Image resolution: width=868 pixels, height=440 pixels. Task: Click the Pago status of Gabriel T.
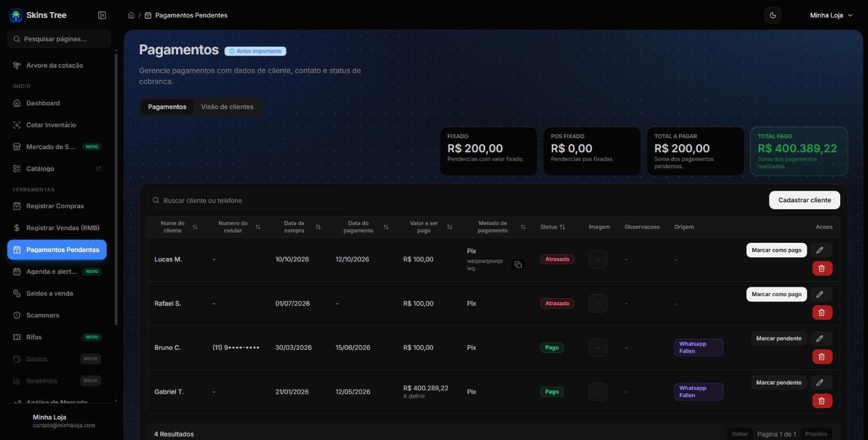(552, 391)
